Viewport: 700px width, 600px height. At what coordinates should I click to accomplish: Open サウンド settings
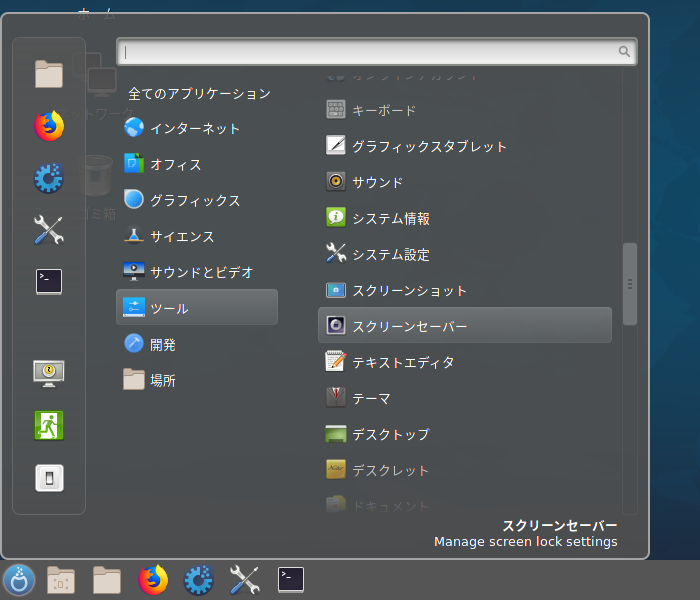[465, 182]
